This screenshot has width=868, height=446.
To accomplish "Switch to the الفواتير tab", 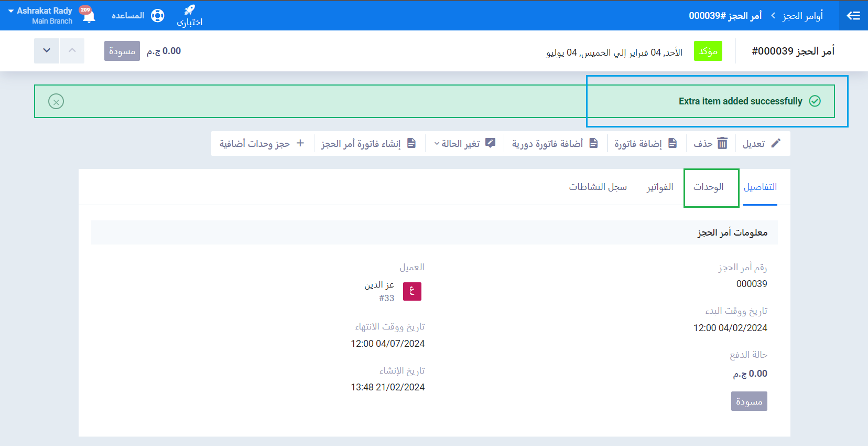I will coord(660,187).
